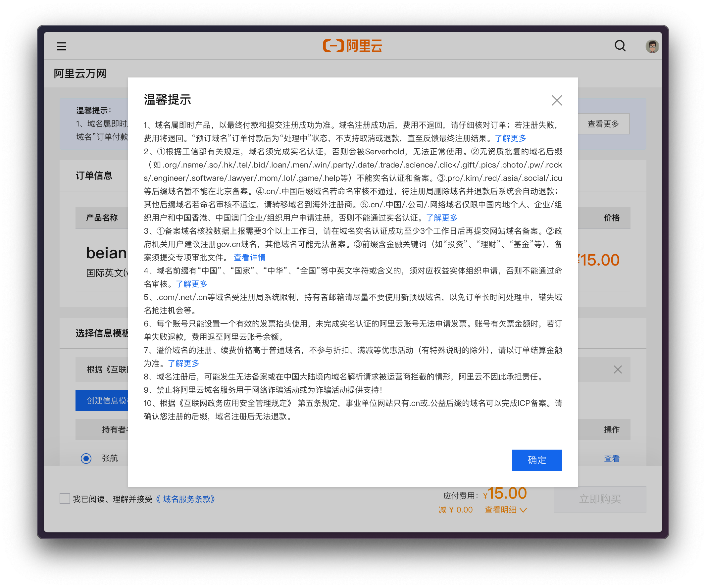Confirm dialog with 确定 button
706x588 pixels.
coord(536,460)
